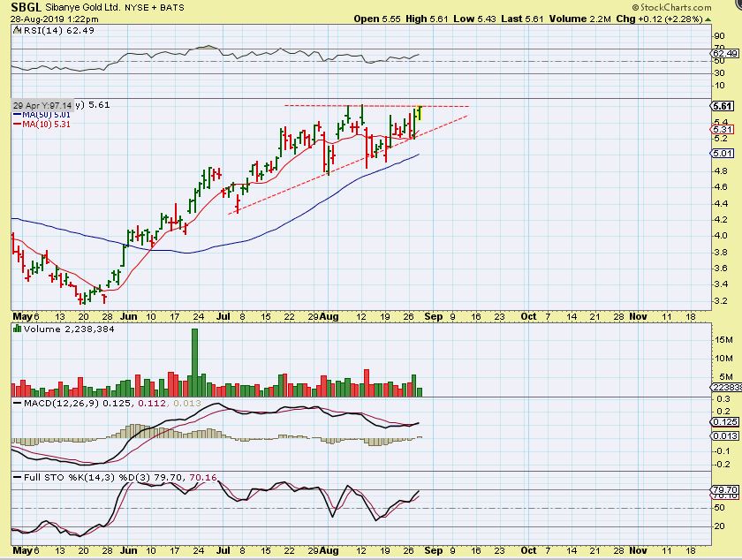Click the Jun label on the price panel date axis
The width and height of the screenshot is (742, 560).
128,316
